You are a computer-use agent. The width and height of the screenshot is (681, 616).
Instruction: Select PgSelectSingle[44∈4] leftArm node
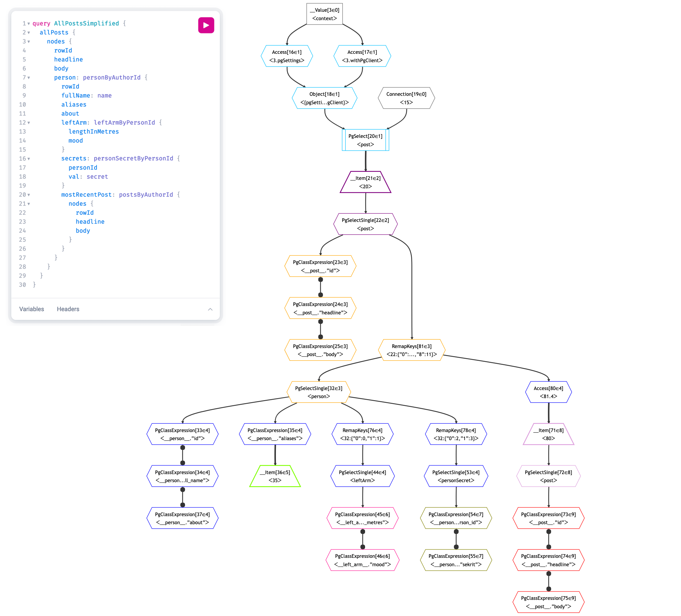coord(362,476)
